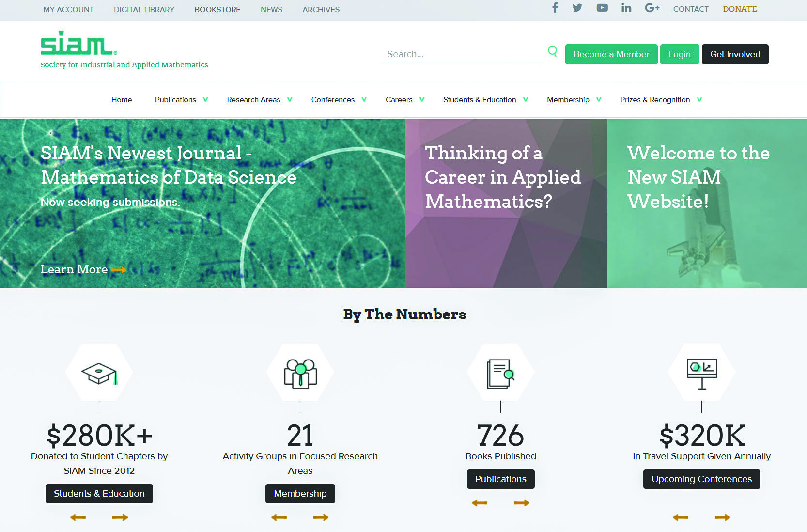Open the Twitter bird icon

(577, 8)
